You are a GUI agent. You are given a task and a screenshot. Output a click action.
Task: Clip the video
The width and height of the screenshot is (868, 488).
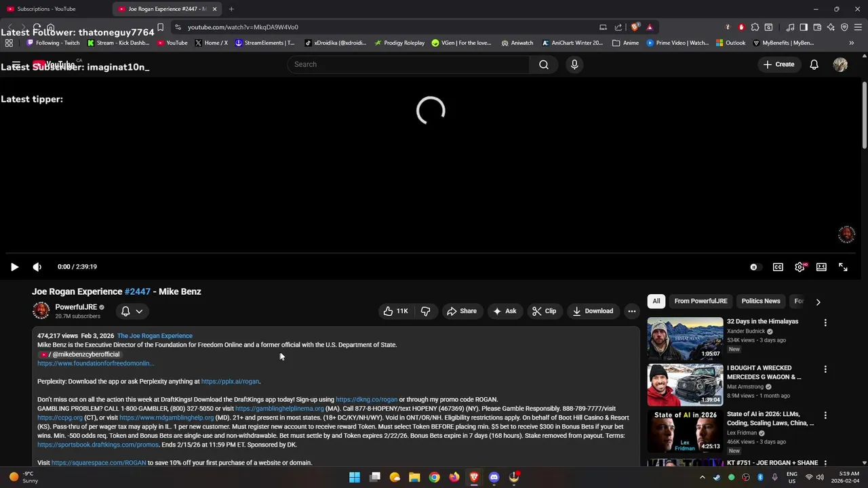coord(544,311)
